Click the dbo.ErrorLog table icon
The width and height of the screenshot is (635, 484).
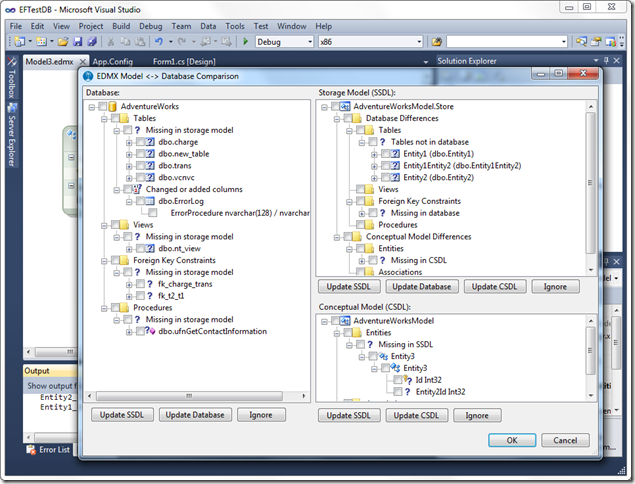click(x=150, y=201)
